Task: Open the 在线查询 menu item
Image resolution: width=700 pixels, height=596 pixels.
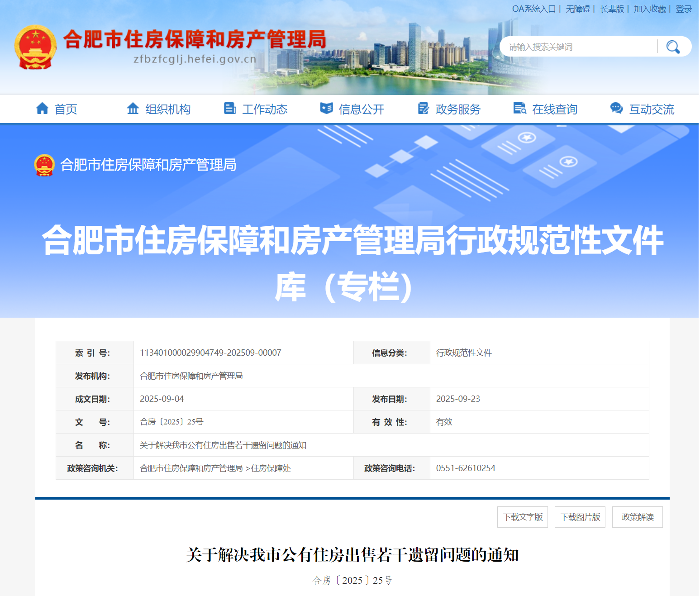Action: click(555, 109)
